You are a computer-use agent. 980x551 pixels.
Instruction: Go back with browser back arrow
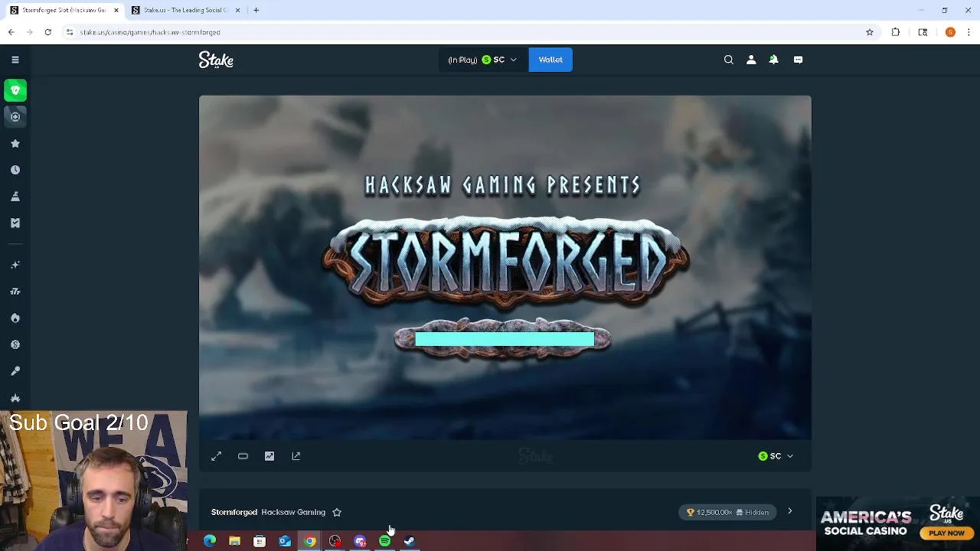[x=11, y=32]
